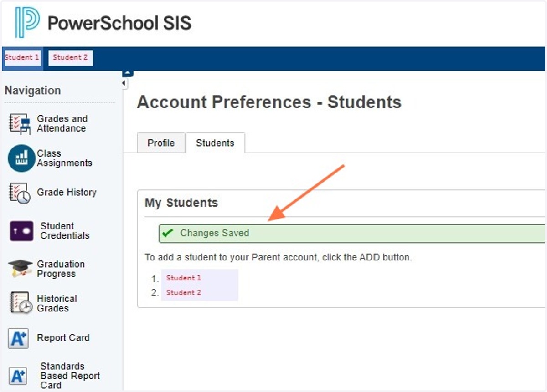Click the Report Card A+ icon
Screen dimensions: 547x392
(x=19, y=338)
